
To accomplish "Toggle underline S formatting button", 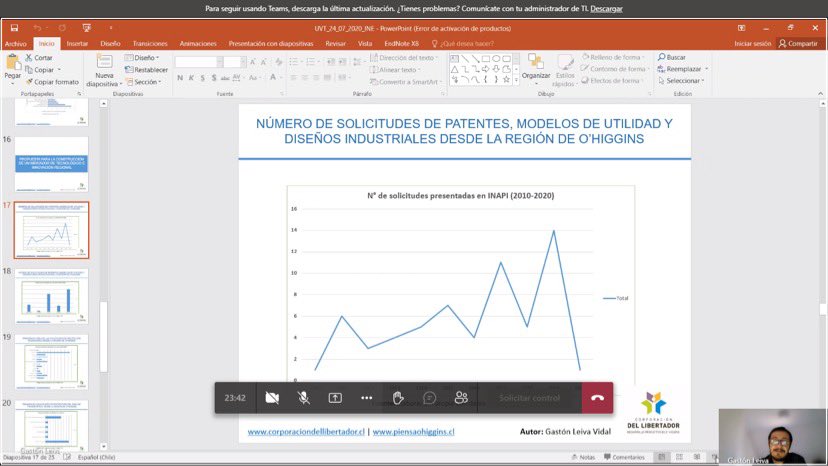I will pyautogui.click(x=202, y=78).
